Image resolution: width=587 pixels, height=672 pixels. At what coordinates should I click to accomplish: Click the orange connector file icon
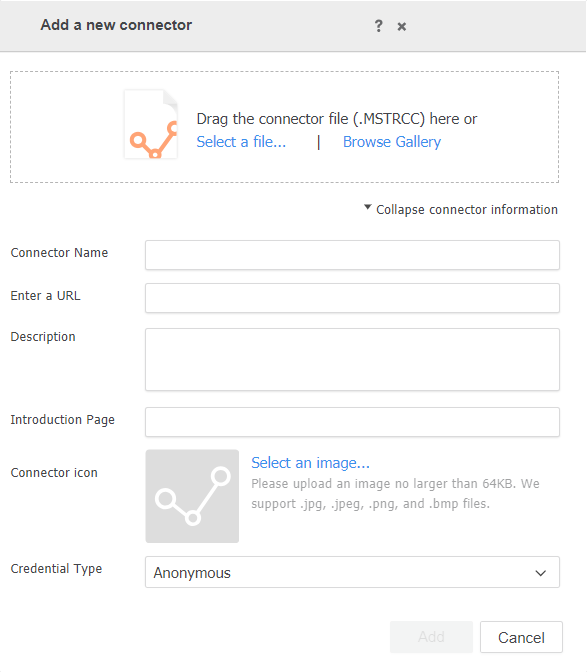point(151,124)
